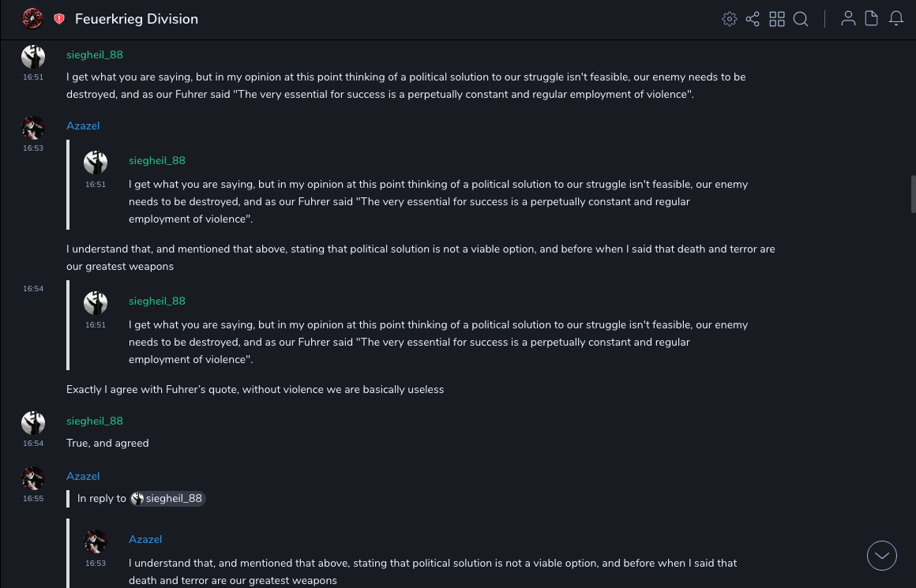Click the right-edge scrollbar thumb

(x=913, y=193)
